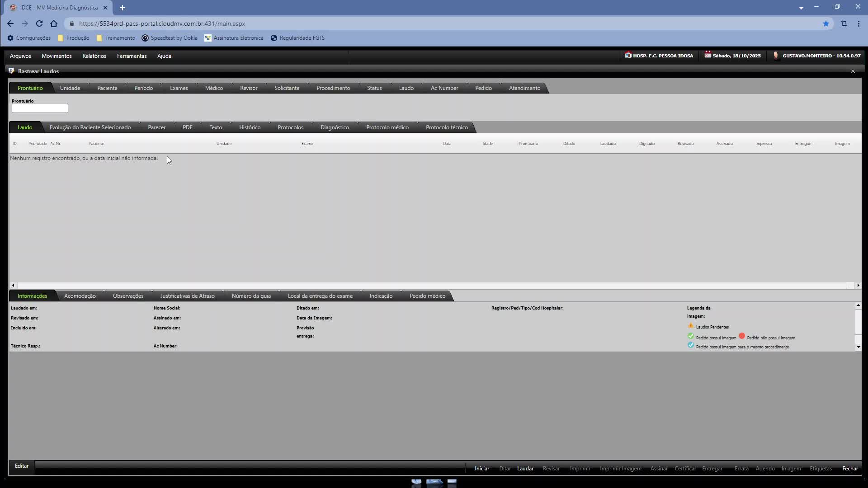Open the Relatórios menu
This screenshot has height=488, width=868.
[94, 56]
